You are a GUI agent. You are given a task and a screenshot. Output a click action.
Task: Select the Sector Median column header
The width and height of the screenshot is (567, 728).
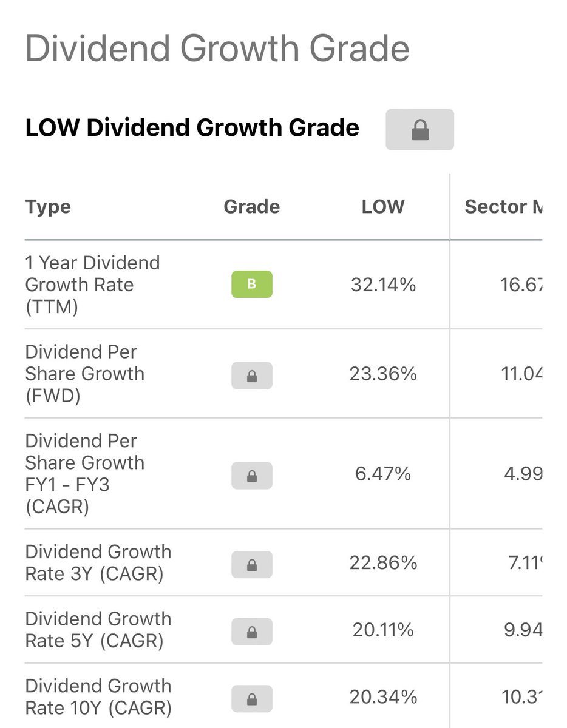(503, 207)
